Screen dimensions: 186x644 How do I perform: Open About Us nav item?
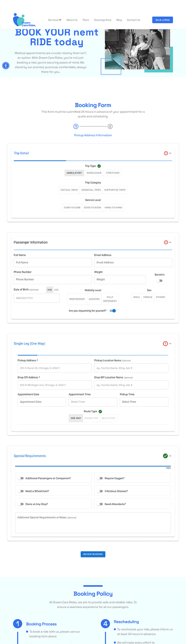[x=72, y=20]
